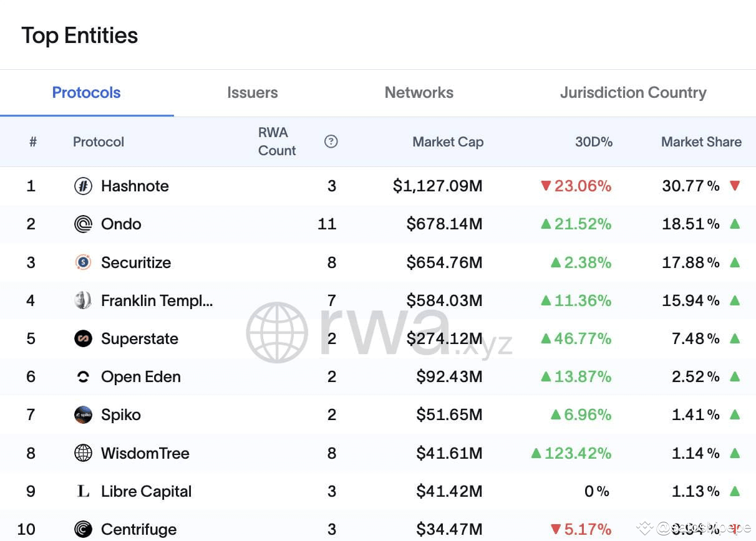Sort by Market Cap column header

448,142
